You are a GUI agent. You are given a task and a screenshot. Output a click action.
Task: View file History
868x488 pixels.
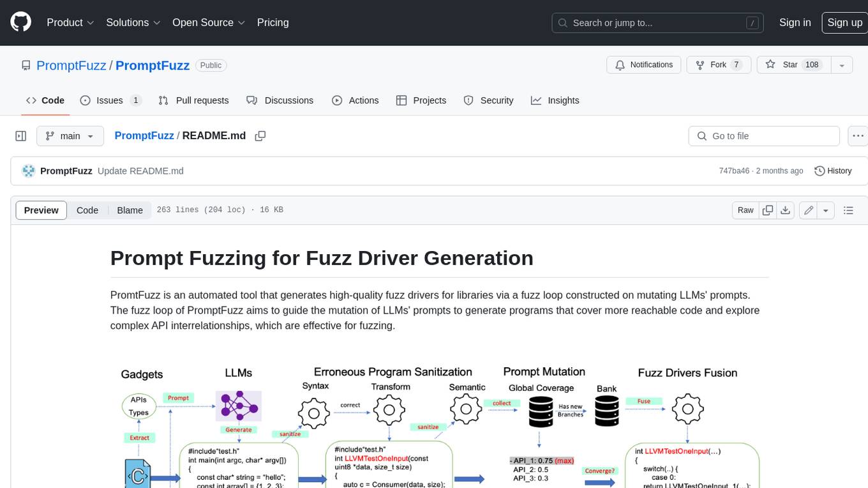pyautogui.click(x=833, y=171)
